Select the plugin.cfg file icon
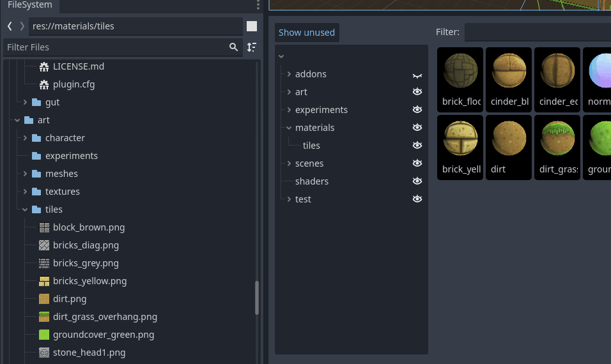This screenshot has width=611, height=364. [44, 84]
